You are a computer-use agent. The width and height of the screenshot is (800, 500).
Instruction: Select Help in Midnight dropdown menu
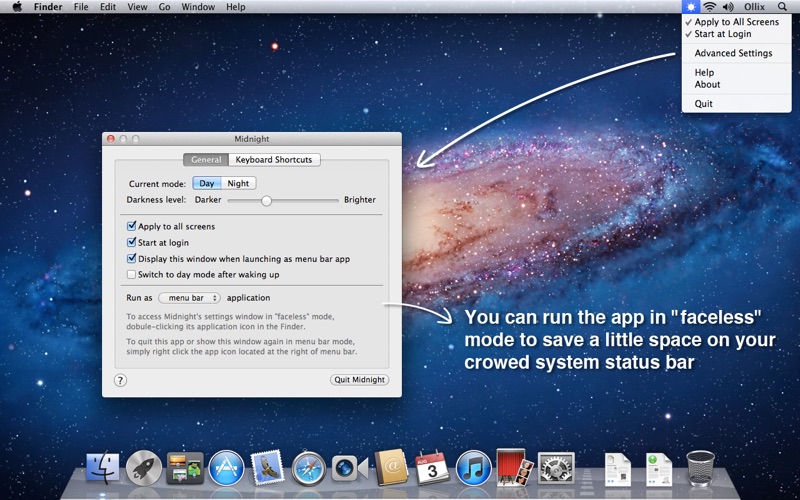(736, 72)
